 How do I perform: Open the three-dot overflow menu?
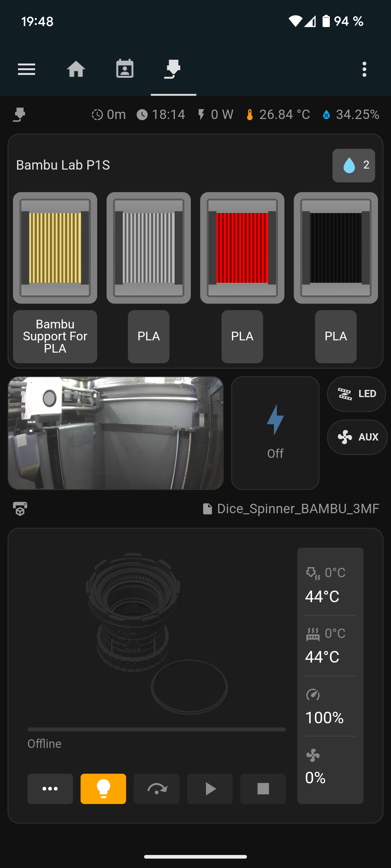(364, 69)
